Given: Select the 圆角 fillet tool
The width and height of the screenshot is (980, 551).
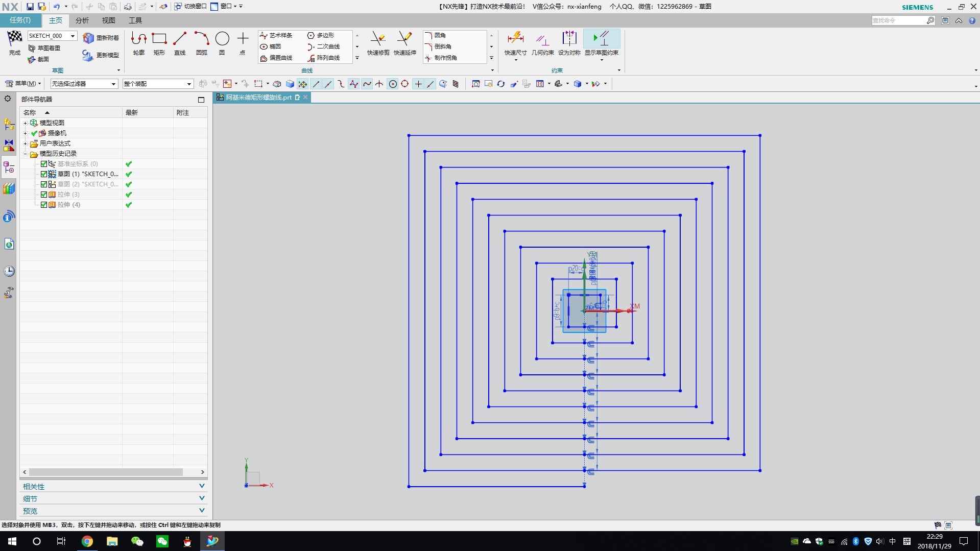Looking at the screenshot, I should [436, 35].
